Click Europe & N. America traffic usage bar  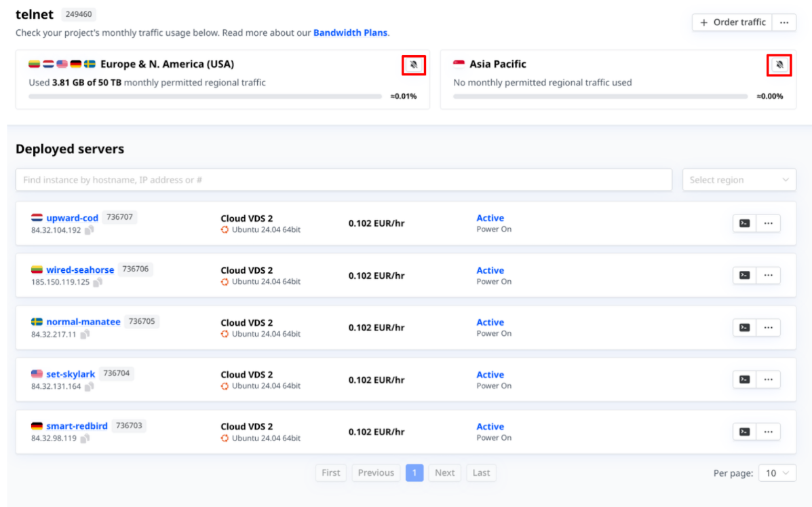[x=205, y=96]
